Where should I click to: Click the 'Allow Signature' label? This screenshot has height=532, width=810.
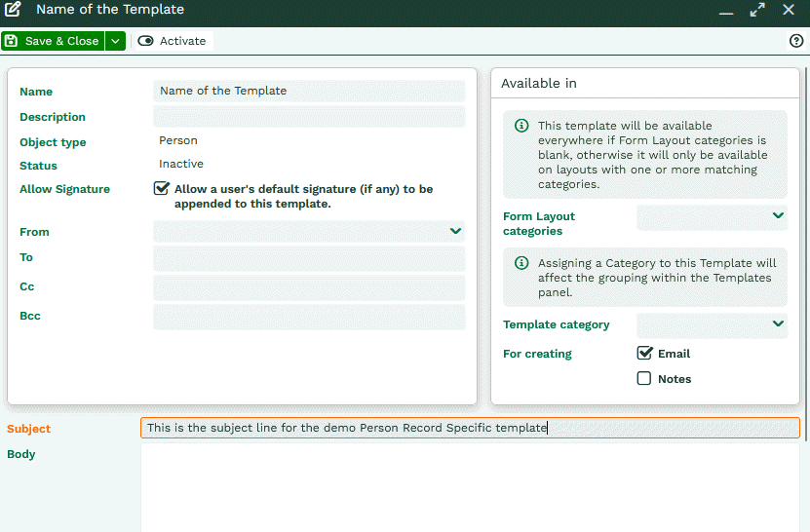(x=64, y=189)
